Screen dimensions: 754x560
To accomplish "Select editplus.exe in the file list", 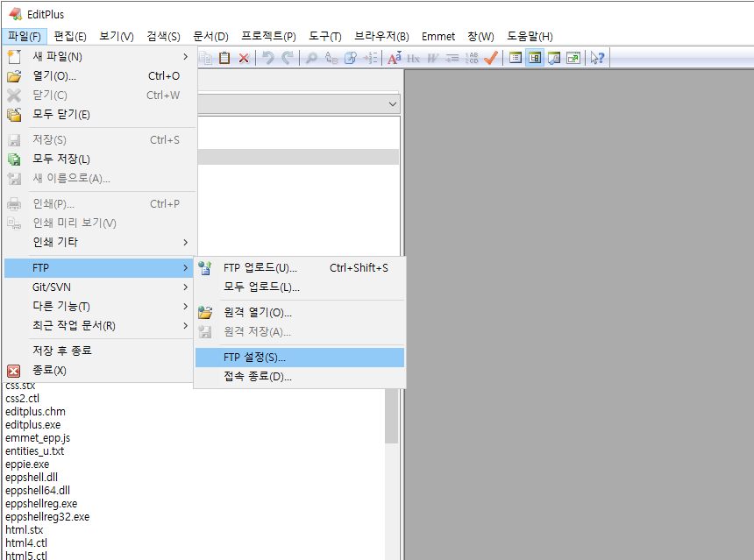I will point(33,425).
